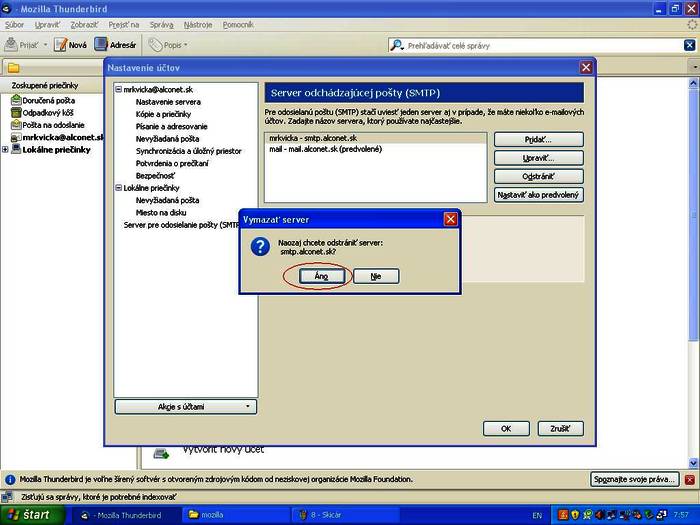Click Zoskupené priečinky header
Image resolution: width=700 pixels, height=525 pixels.
[45, 85]
